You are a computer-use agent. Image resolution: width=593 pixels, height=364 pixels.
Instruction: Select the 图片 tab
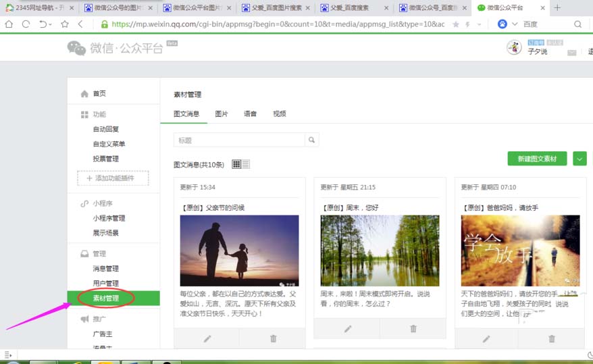pos(222,113)
